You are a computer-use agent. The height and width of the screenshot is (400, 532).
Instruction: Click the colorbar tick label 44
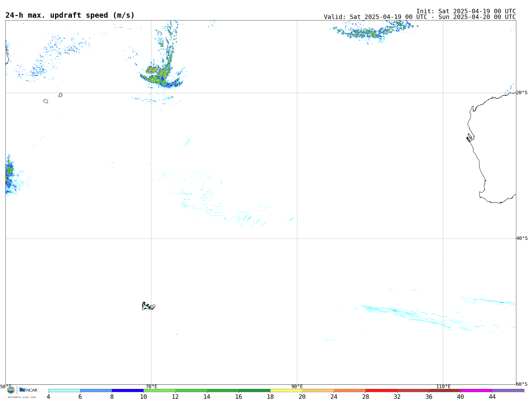click(492, 397)
